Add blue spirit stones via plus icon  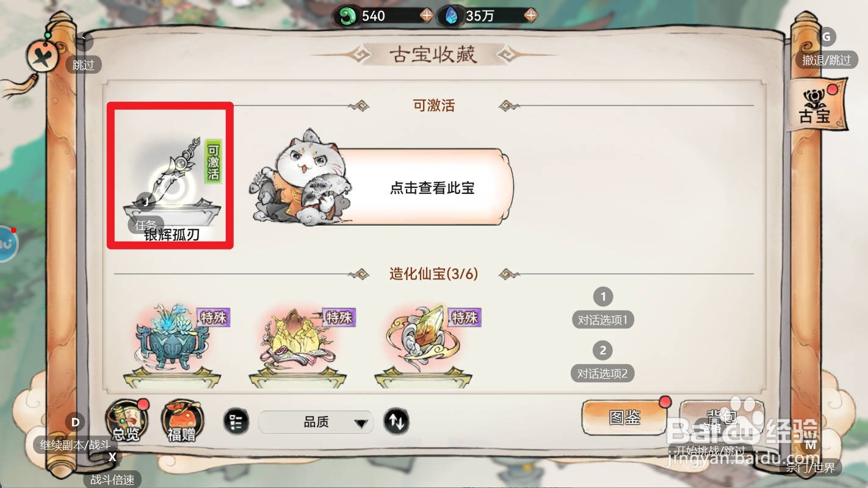tap(530, 15)
